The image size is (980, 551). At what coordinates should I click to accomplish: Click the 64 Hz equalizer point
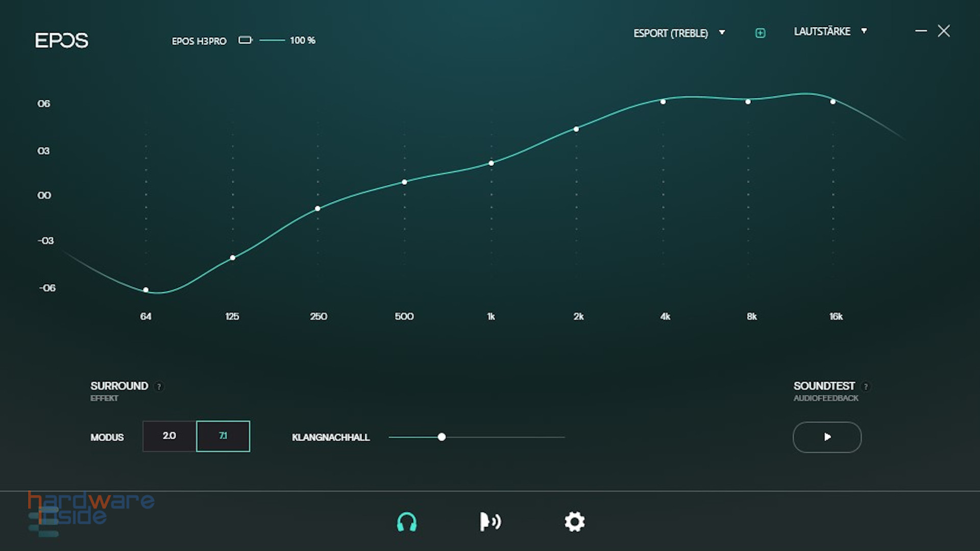pyautogui.click(x=146, y=290)
